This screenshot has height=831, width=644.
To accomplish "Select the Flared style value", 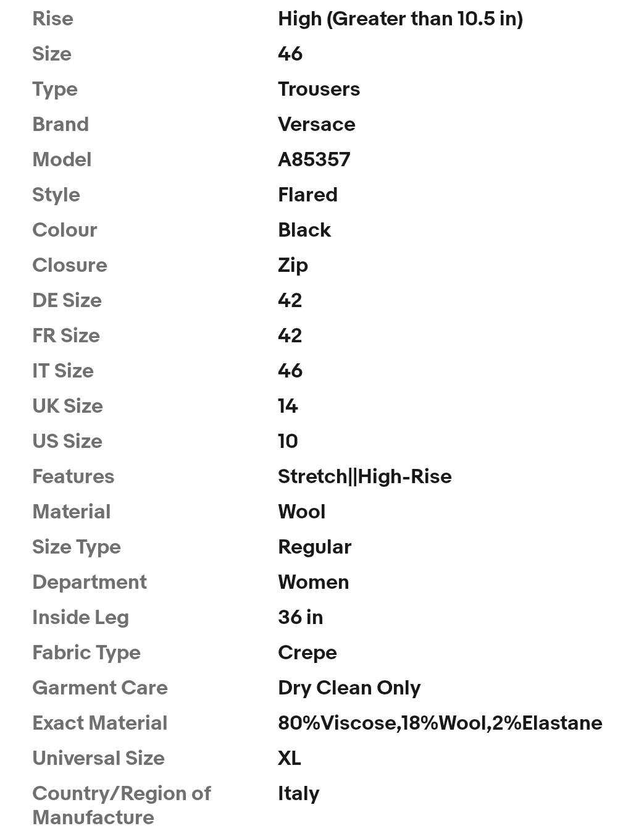I will tap(307, 195).
